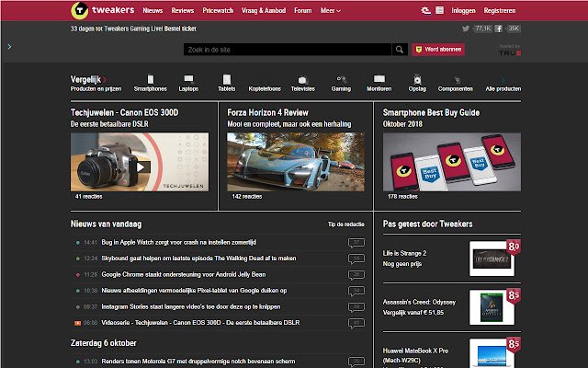Open the Monitoren category icon
This screenshot has height=368, width=588.
(379, 79)
